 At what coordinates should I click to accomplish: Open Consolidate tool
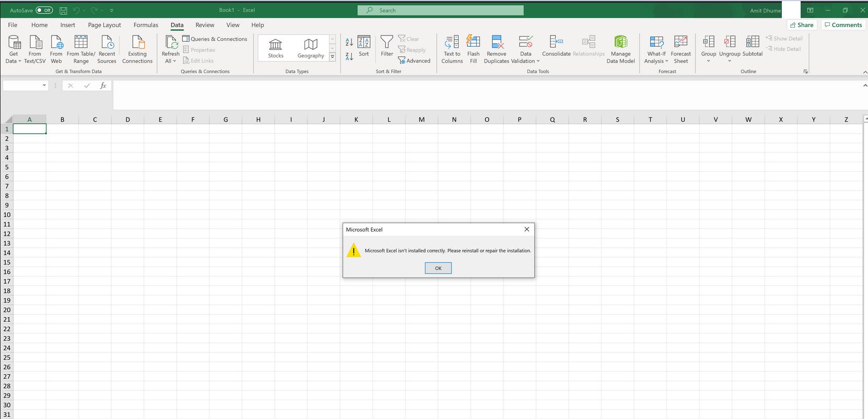click(x=556, y=46)
